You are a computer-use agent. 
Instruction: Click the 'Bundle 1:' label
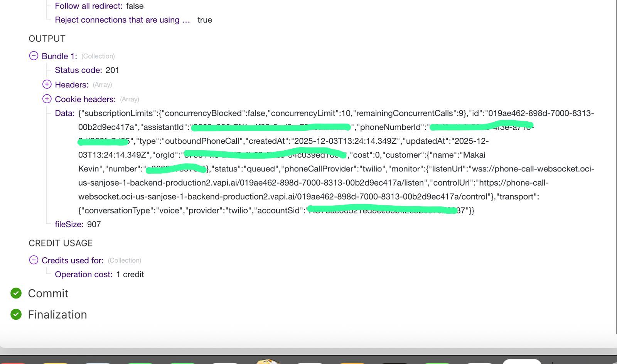[x=59, y=56]
